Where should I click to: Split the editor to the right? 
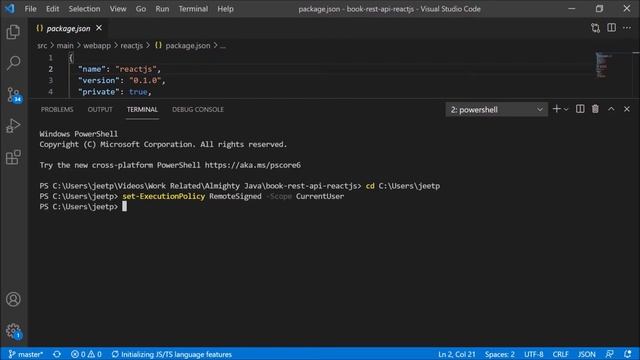611,28
